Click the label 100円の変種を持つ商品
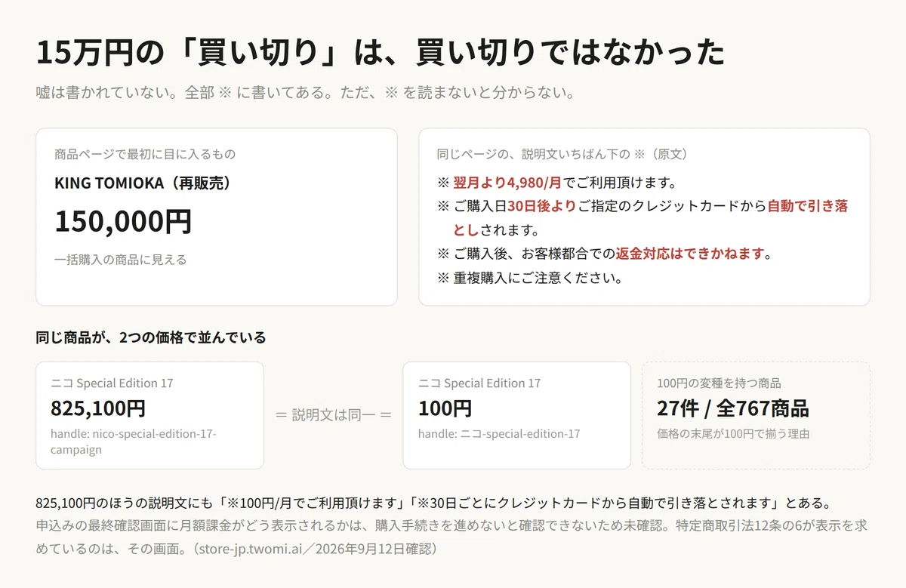 [x=720, y=383]
